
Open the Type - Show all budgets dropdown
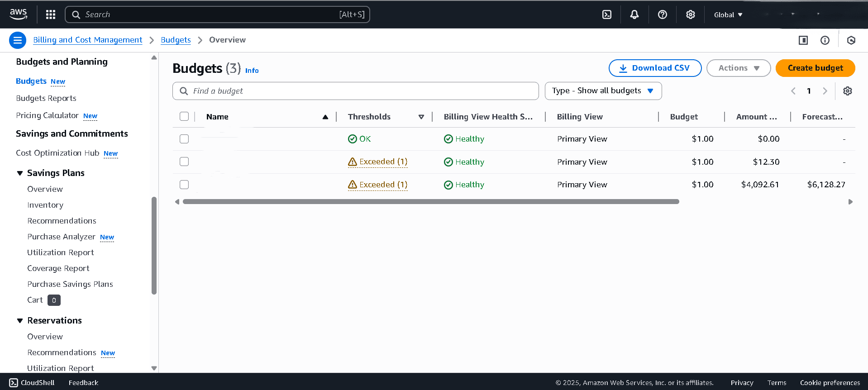click(x=603, y=91)
